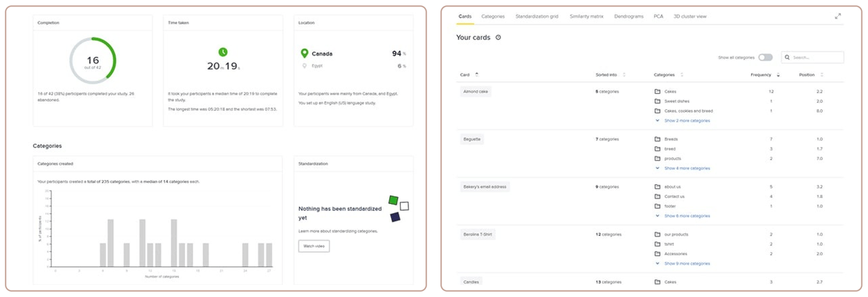The width and height of the screenshot is (868, 297).
Task: Click the folder icon beside about us
Action: (x=658, y=187)
